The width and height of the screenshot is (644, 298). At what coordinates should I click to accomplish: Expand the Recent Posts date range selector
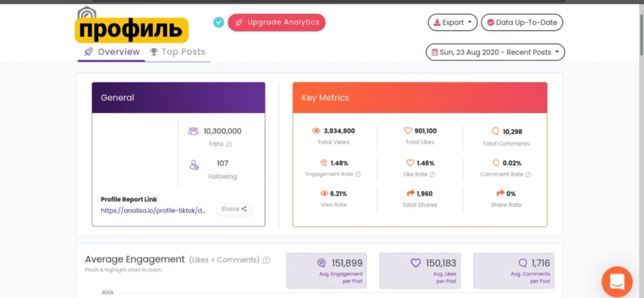(496, 52)
